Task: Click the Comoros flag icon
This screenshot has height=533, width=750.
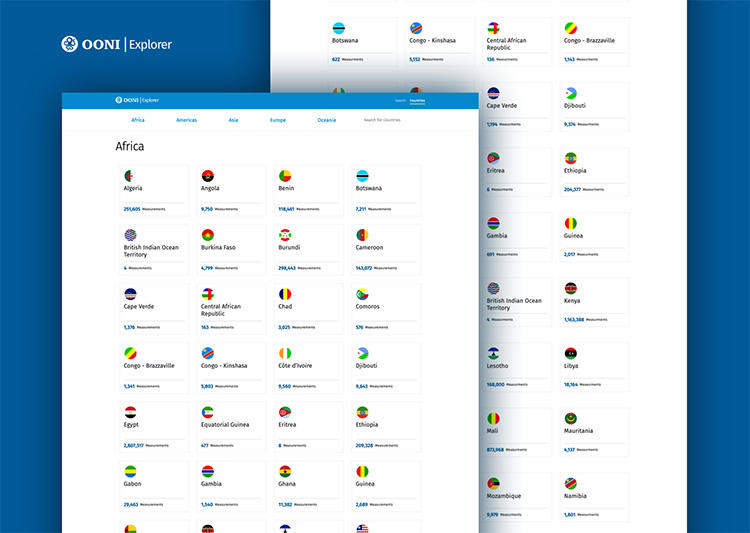Action: 362,294
